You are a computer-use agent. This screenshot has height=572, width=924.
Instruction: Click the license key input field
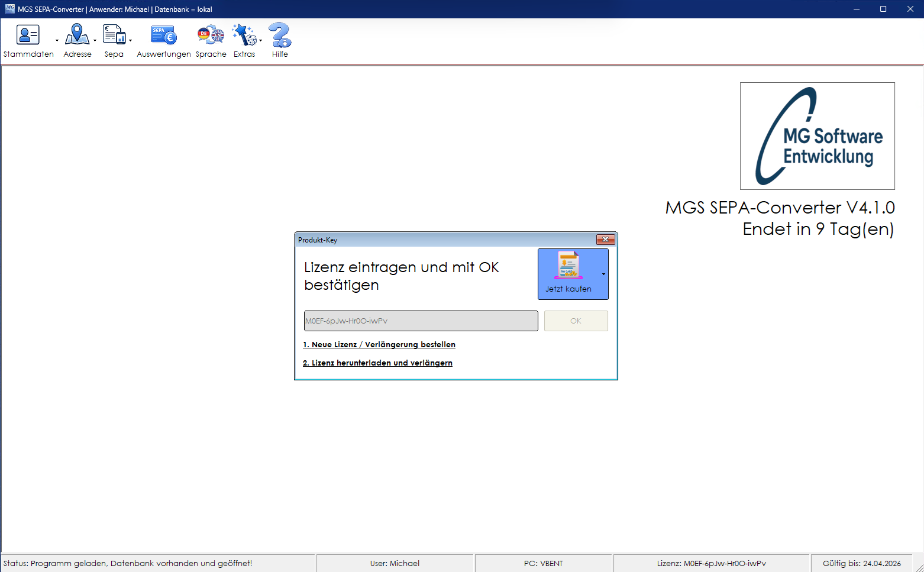tap(421, 321)
